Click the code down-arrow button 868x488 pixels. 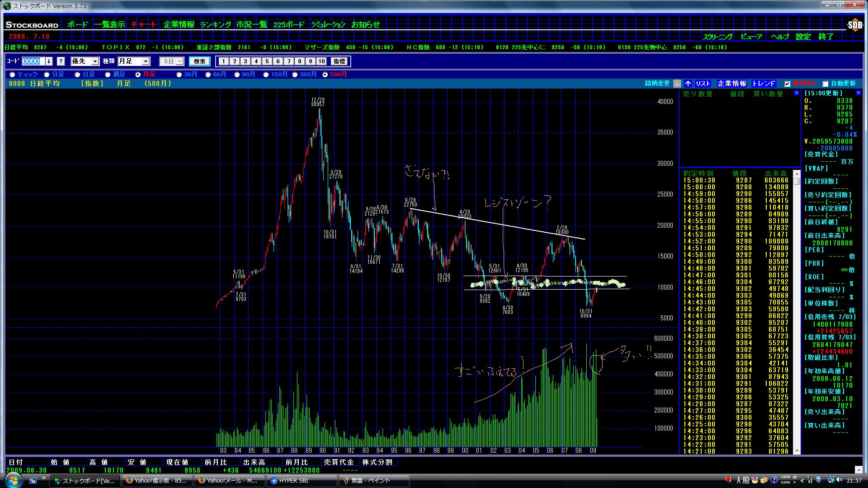[x=49, y=61]
